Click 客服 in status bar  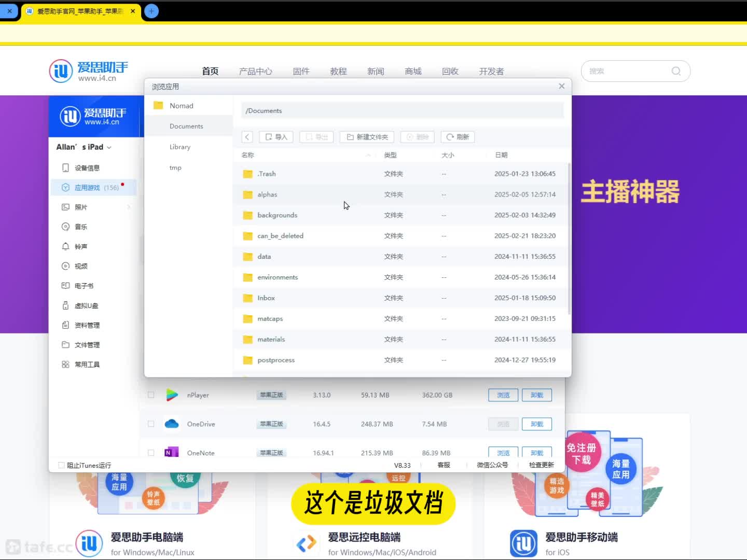(444, 465)
